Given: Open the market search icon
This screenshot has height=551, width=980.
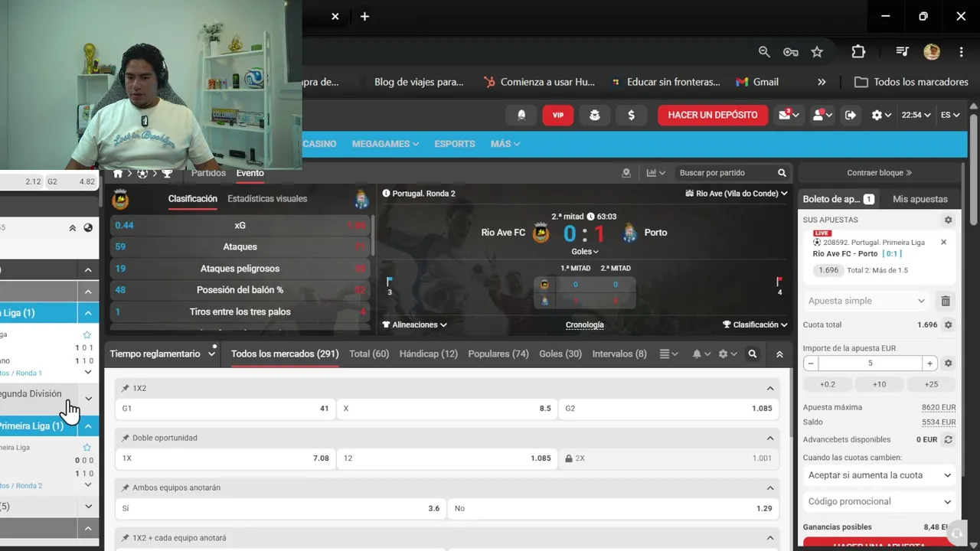Looking at the screenshot, I should pyautogui.click(x=753, y=354).
